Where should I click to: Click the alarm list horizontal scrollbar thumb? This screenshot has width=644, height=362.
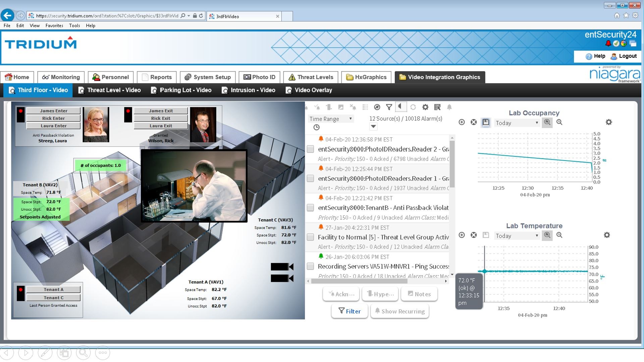pyautogui.click(x=359, y=281)
